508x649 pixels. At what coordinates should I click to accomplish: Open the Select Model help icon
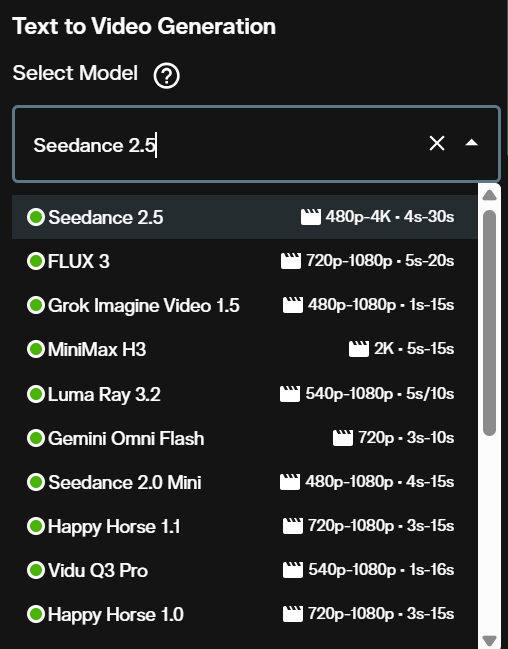(x=166, y=76)
